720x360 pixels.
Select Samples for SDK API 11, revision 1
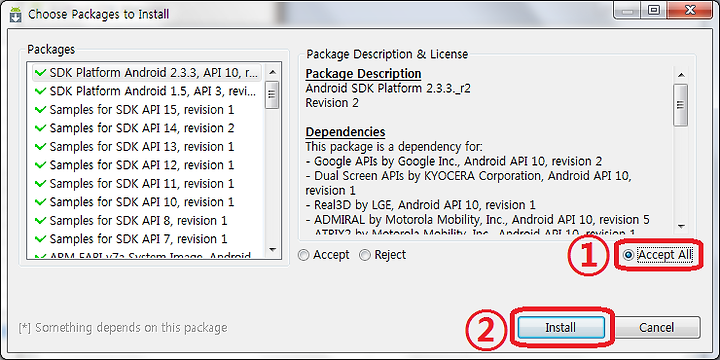tap(147, 184)
